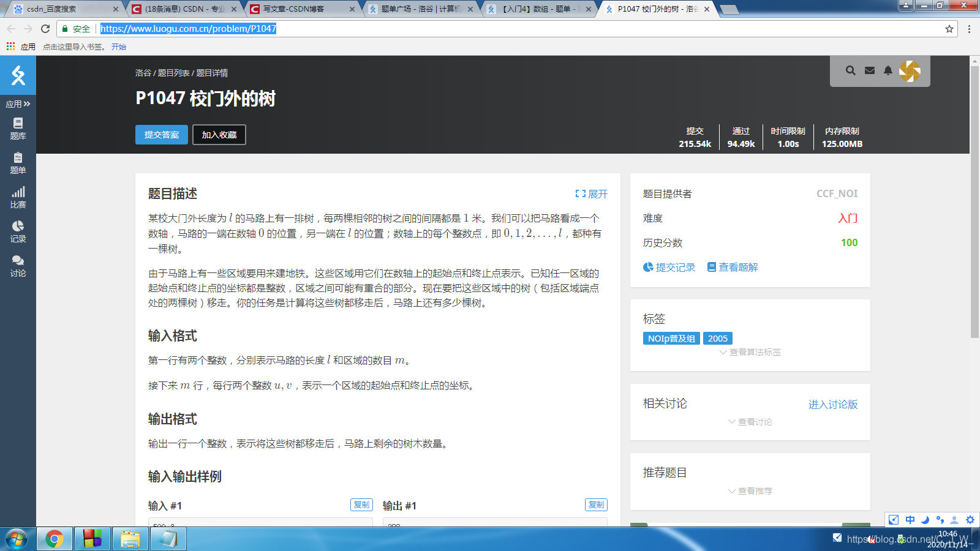Viewport: 980px width, 551px height.
Task: Open the 题库 problem library sidebar icon
Action: [18, 129]
